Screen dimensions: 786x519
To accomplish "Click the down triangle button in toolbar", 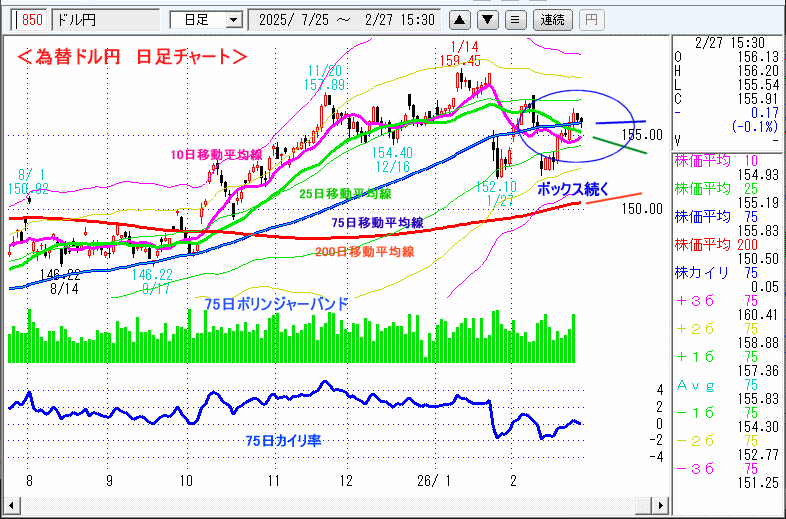I will pyautogui.click(x=487, y=19).
